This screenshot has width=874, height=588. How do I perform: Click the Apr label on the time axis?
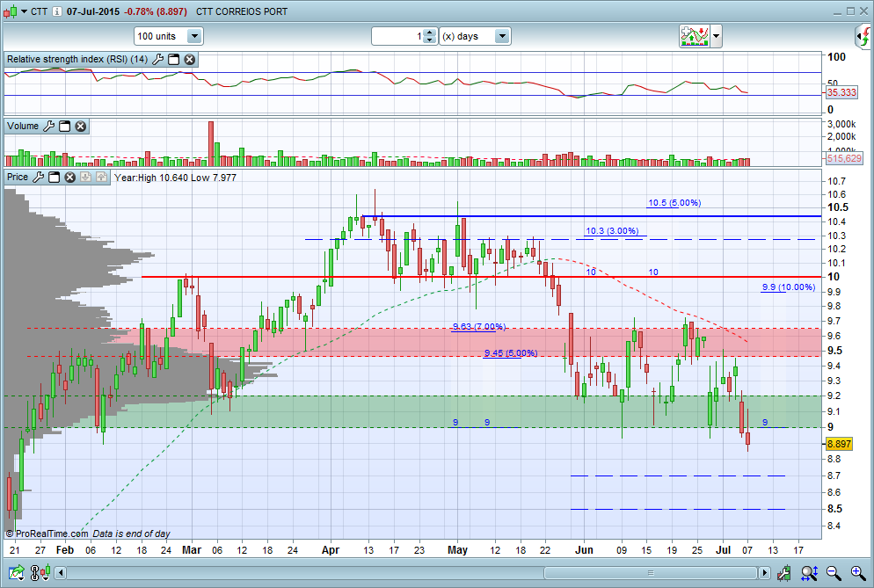pos(331,550)
